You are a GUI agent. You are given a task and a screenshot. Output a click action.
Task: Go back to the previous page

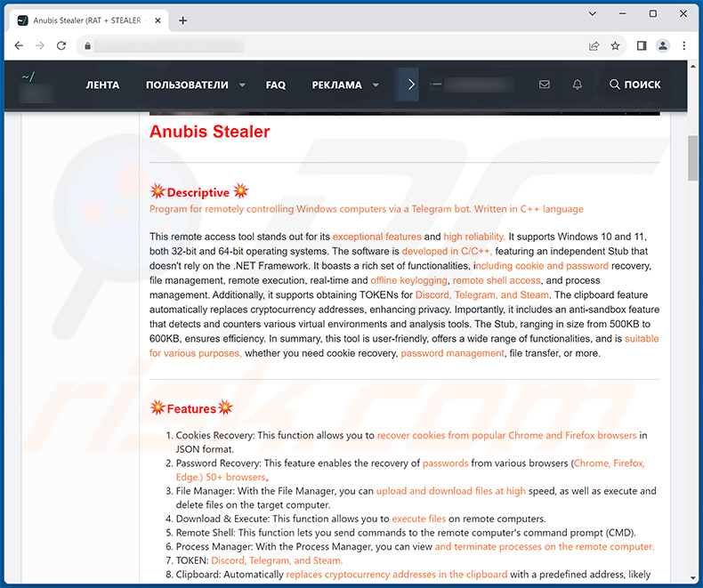click(x=19, y=45)
